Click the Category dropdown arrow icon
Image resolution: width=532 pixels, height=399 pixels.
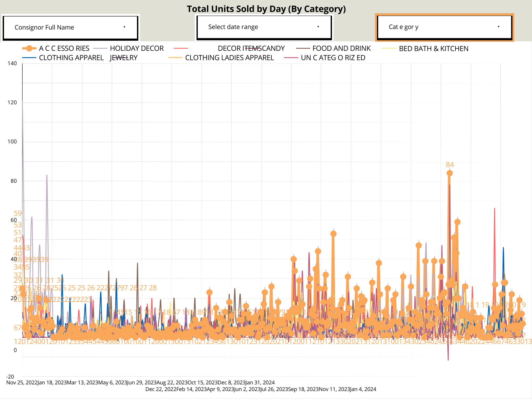click(498, 27)
